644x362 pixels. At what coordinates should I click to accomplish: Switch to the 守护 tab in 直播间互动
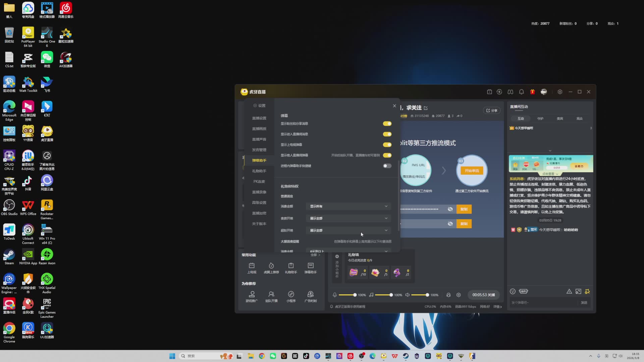[540, 119]
